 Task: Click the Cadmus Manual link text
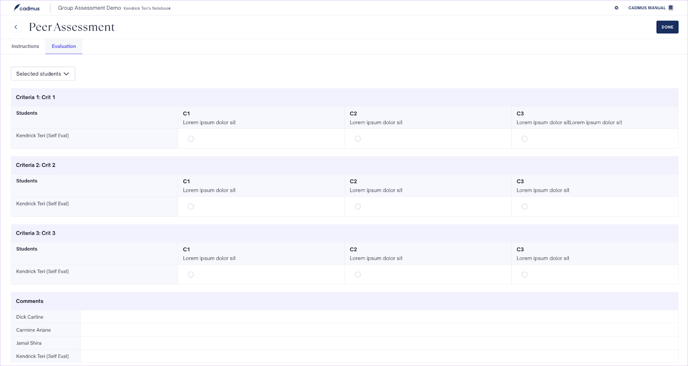(647, 8)
